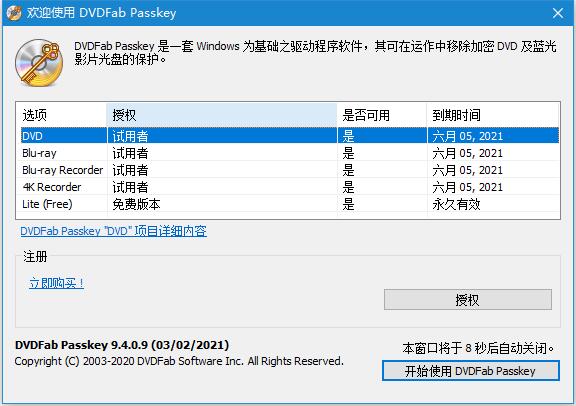576x406 pixels.
Task: Select the Blu-ray row
Action: [290, 153]
